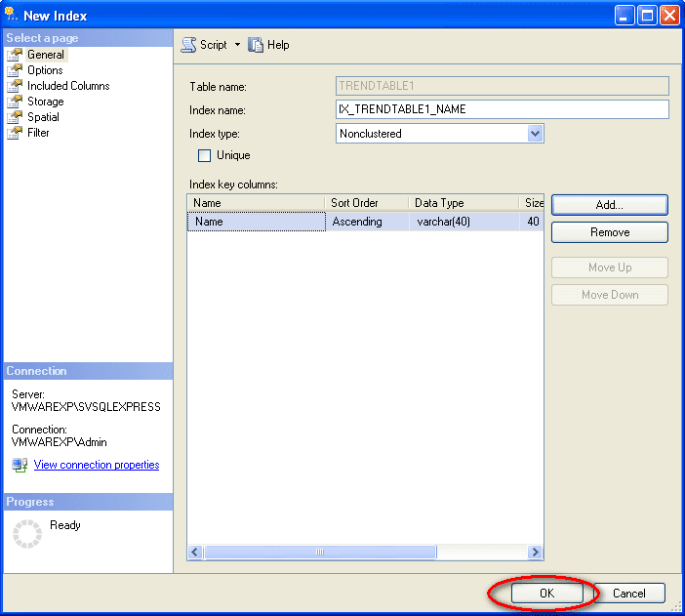Viewport: 685px width, 616px height.
Task: Open the Options page
Action: (45, 70)
